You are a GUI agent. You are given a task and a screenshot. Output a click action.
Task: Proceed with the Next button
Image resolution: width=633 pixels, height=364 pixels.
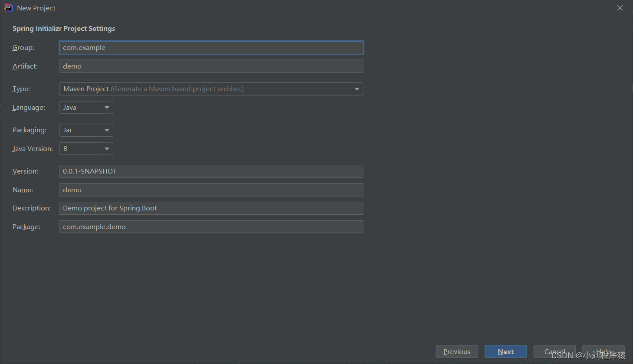[x=506, y=352]
